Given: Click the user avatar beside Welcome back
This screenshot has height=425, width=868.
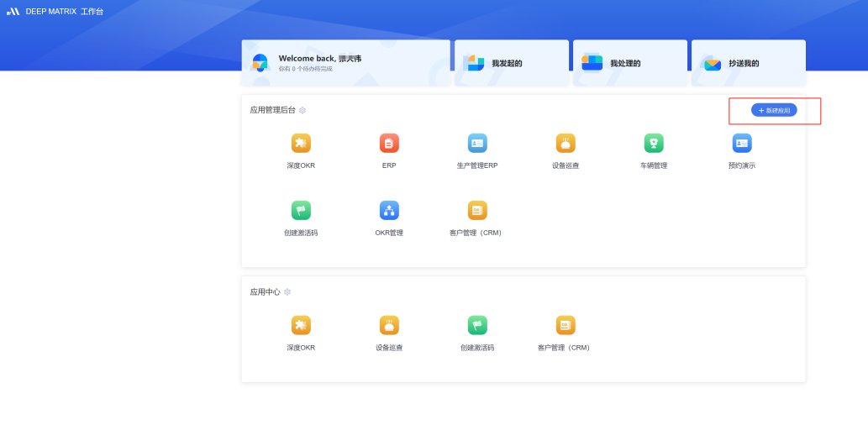Looking at the screenshot, I should [x=260, y=62].
